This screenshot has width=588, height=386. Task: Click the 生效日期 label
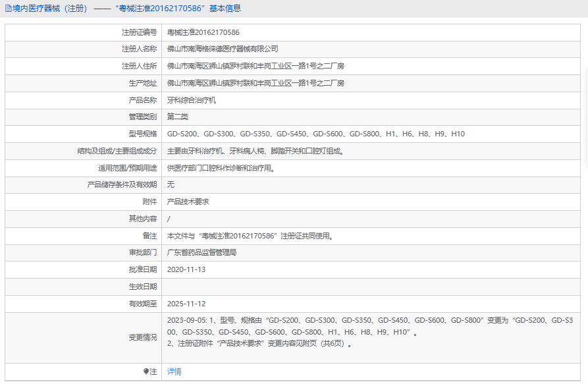click(143, 287)
